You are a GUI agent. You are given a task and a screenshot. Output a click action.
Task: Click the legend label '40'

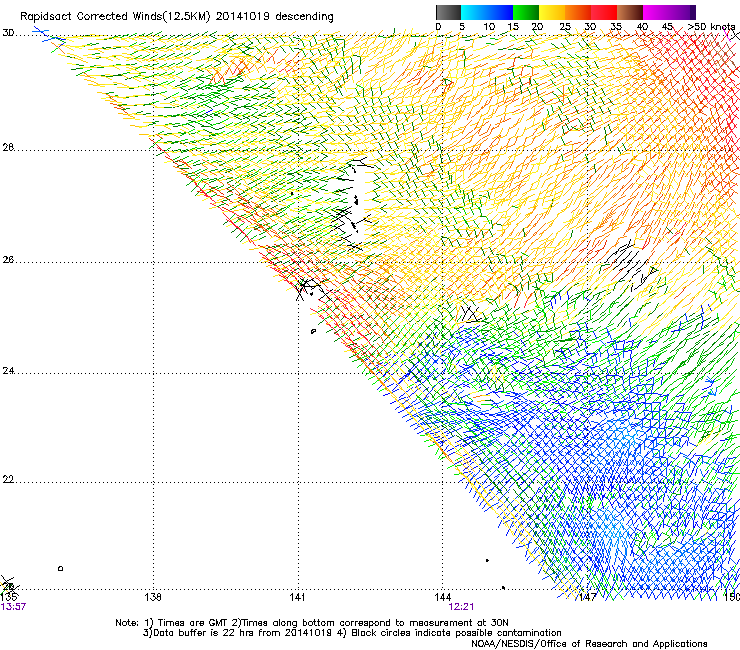tap(642, 27)
